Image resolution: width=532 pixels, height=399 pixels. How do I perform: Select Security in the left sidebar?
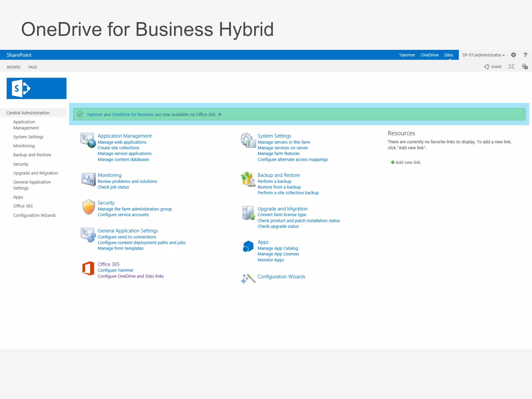point(21,164)
